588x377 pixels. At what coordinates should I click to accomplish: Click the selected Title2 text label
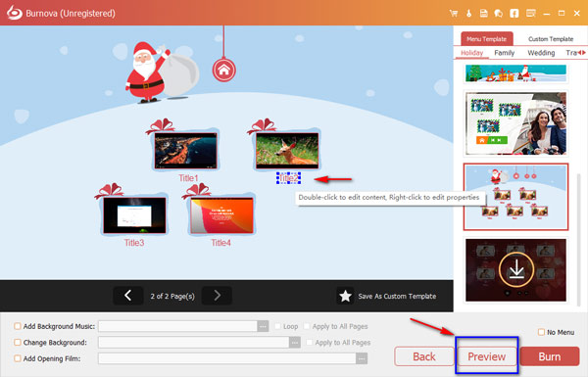288,178
